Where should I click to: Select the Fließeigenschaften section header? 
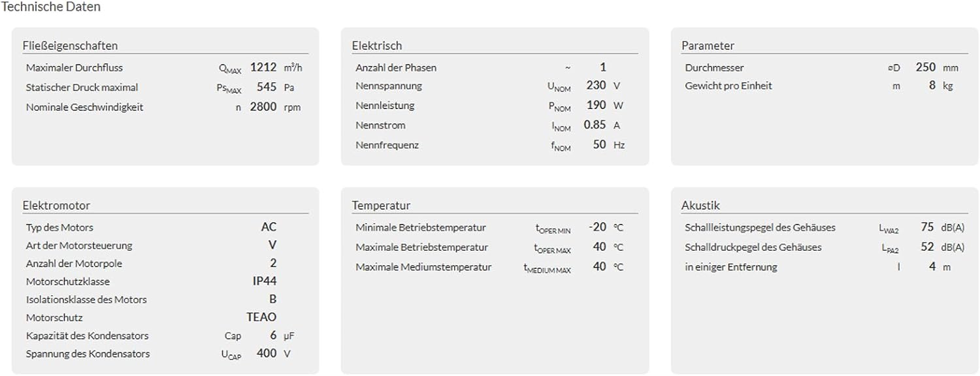click(x=70, y=46)
